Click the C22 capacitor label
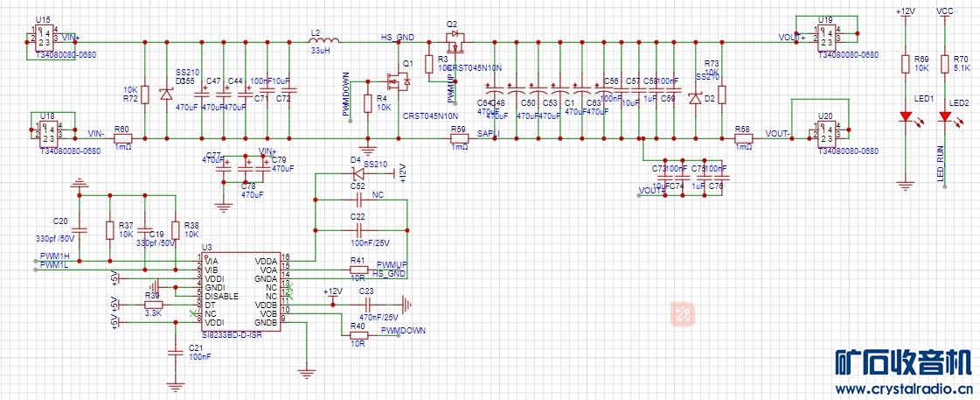Screen dimensions: 980x400 click(x=358, y=216)
